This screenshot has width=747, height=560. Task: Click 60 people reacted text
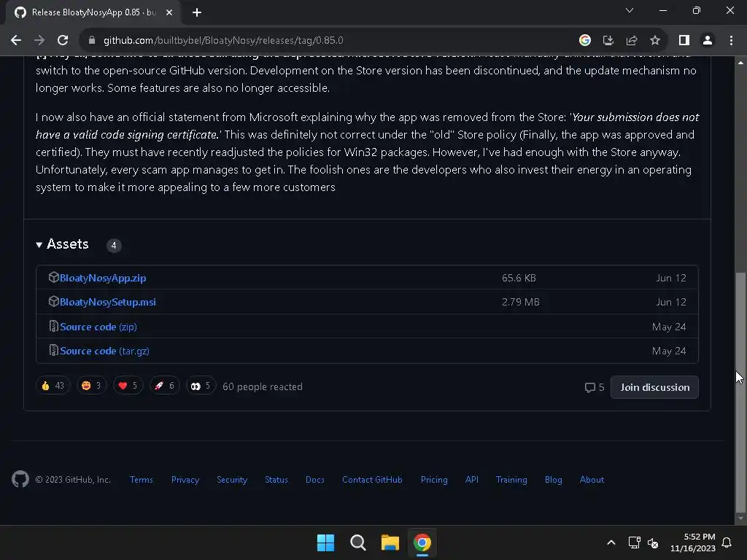263,386
